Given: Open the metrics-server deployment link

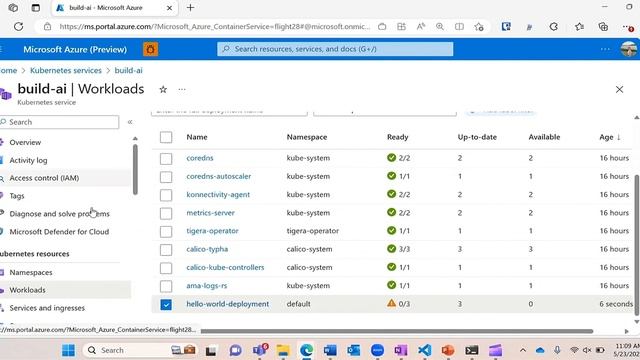Looking at the screenshot, I should (x=210, y=213).
